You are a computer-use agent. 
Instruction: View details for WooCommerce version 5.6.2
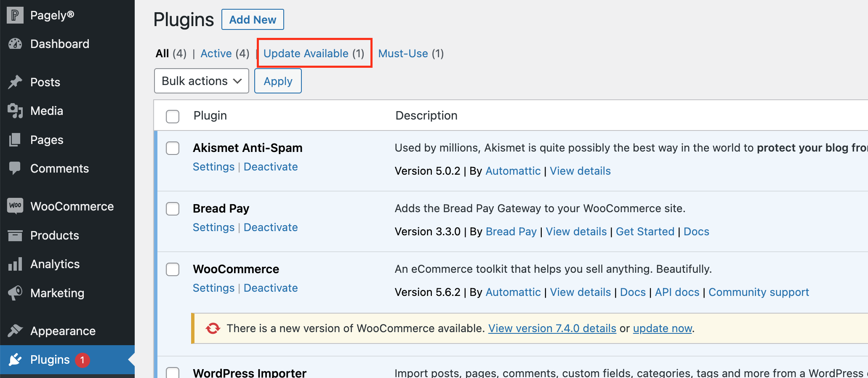pyautogui.click(x=580, y=292)
